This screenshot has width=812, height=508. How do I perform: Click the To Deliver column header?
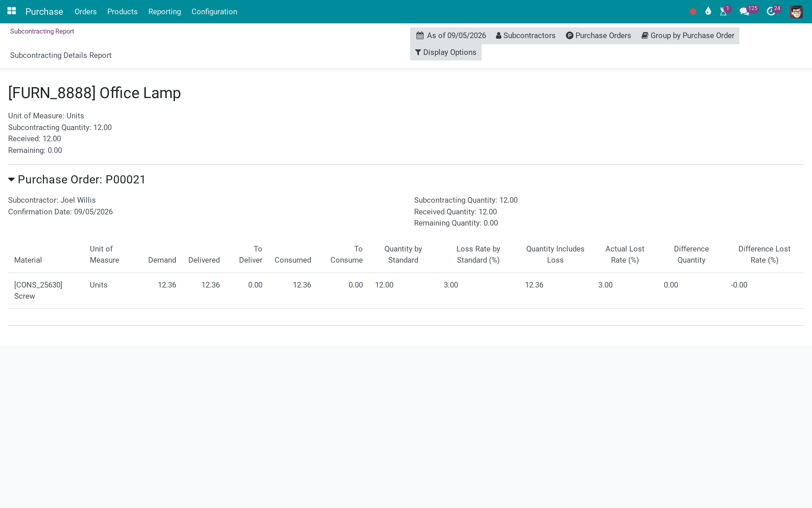pyautogui.click(x=251, y=254)
